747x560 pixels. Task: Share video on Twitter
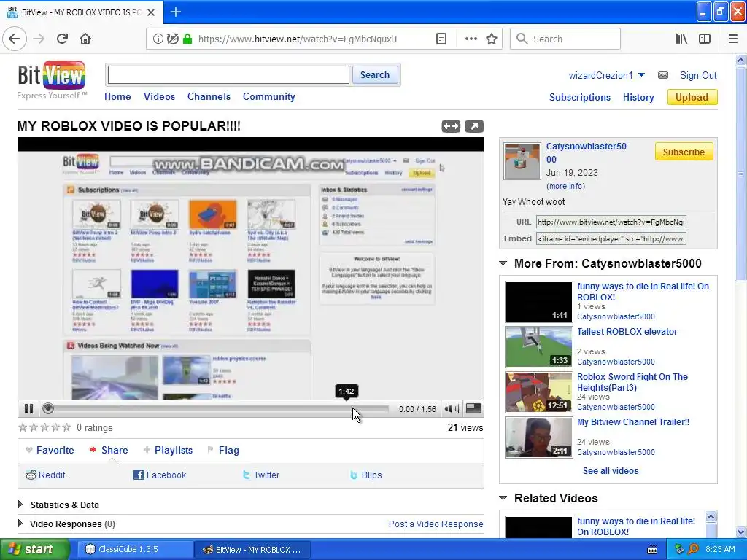click(x=260, y=475)
